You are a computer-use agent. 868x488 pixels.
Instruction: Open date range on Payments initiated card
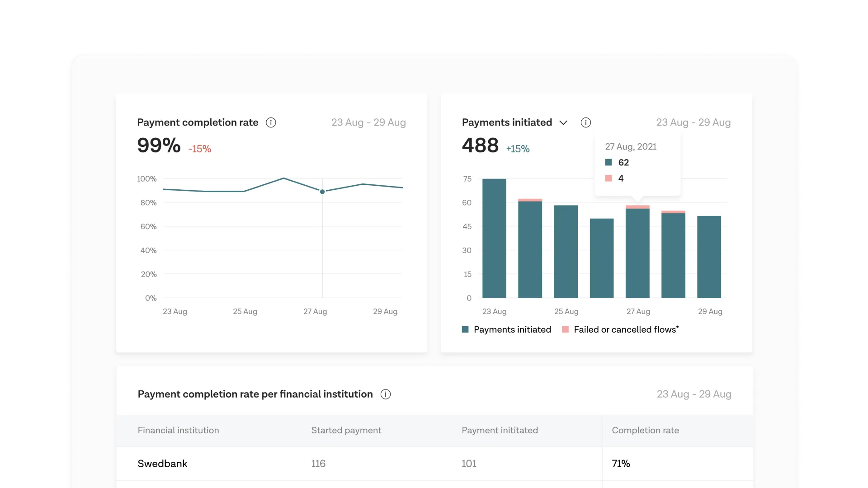pos(693,122)
